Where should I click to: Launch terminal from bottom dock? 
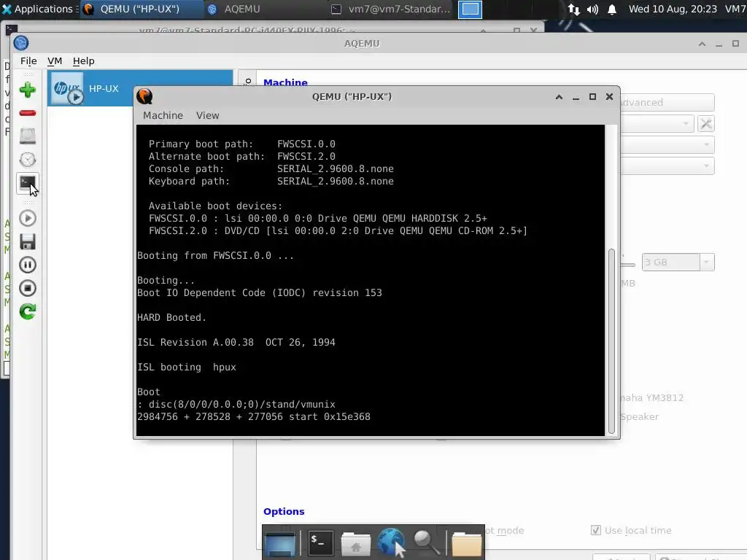[320, 542]
